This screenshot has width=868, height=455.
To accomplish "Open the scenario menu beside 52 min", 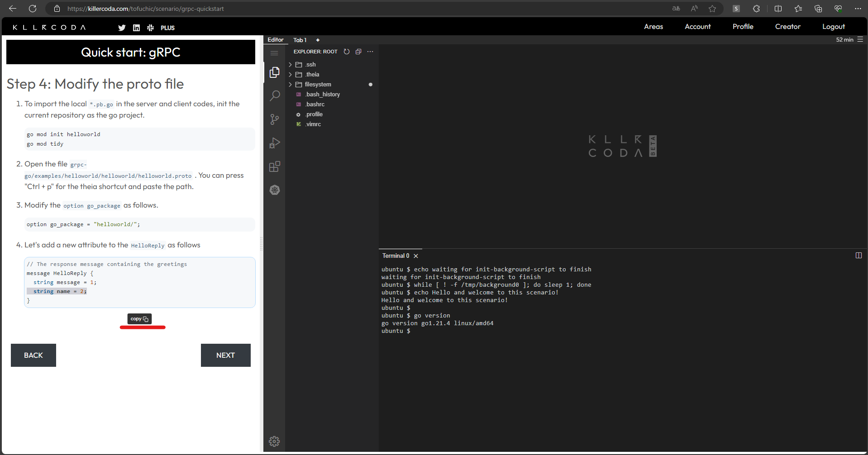I will click(860, 40).
